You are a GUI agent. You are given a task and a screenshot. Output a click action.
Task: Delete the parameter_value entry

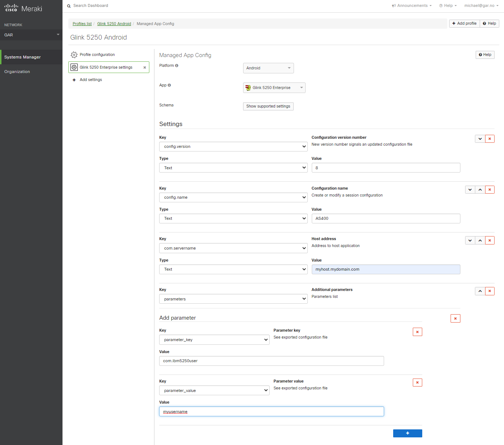(x=417, y=383)
